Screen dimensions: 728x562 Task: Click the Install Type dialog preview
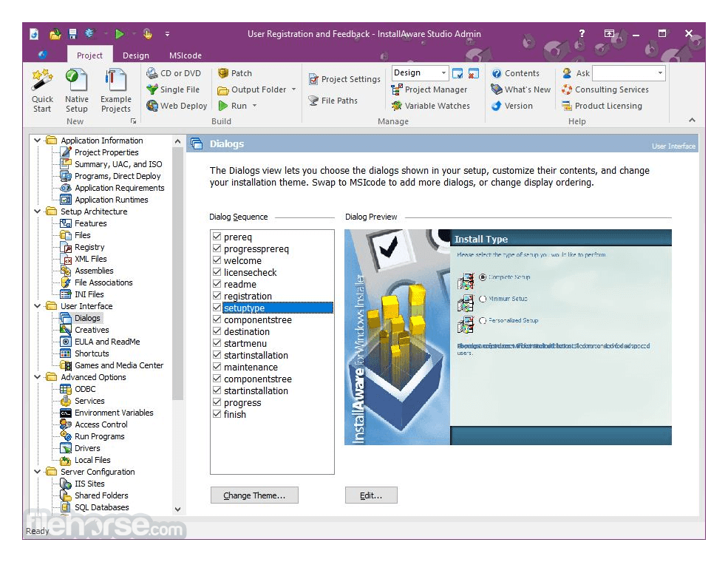point(508,336)
